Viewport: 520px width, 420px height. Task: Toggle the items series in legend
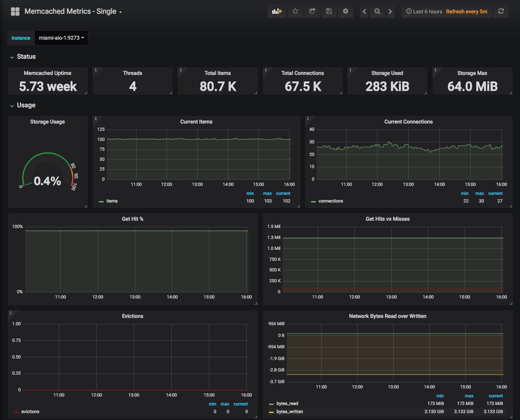click(x=112, y=201)
